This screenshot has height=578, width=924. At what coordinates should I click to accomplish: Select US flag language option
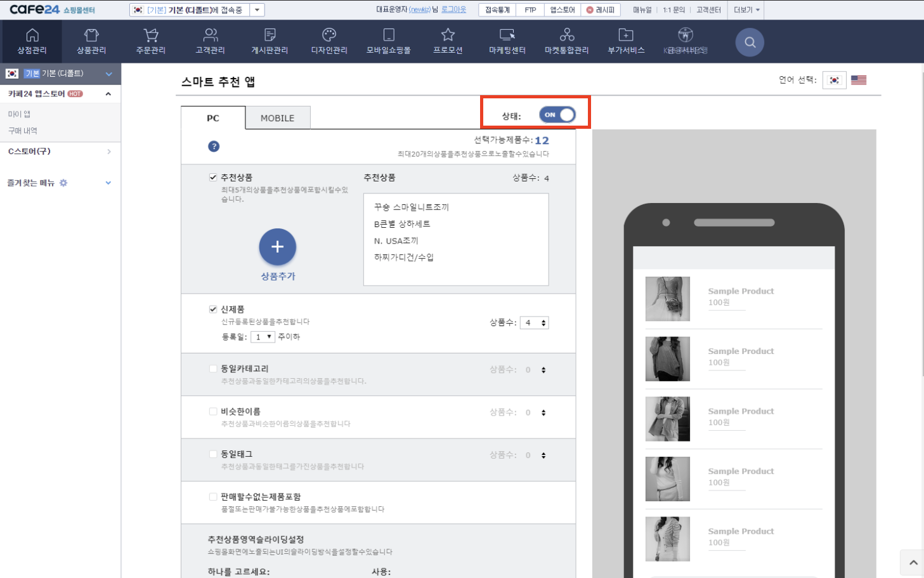pos(859,80)
